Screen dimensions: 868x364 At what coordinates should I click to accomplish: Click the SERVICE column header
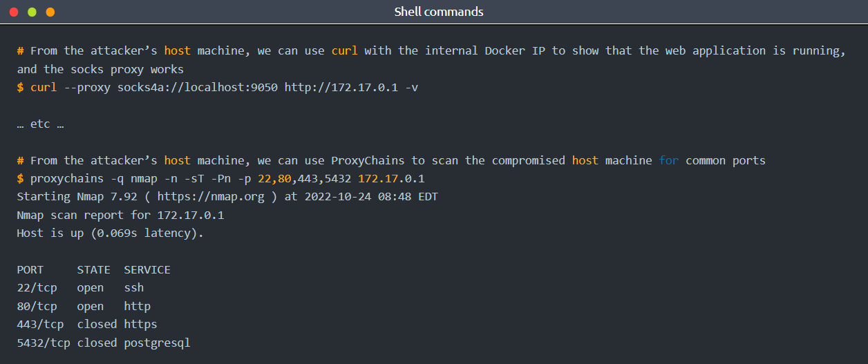click(147, 269)
